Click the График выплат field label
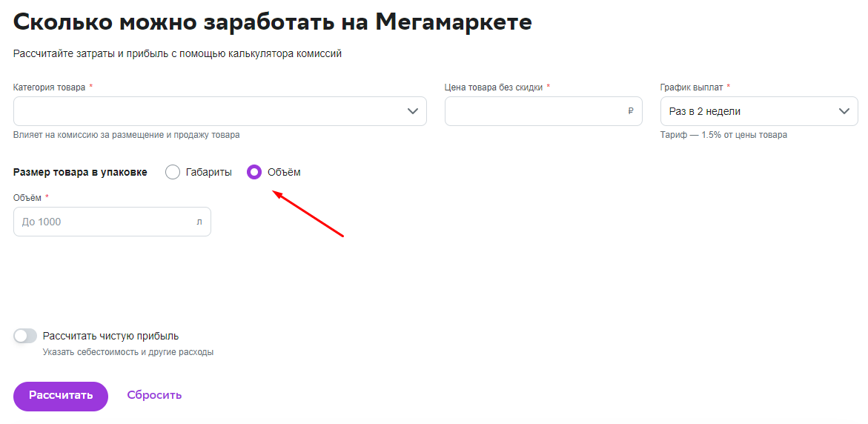This screenshot has height=424, width=868. point(692,87)
